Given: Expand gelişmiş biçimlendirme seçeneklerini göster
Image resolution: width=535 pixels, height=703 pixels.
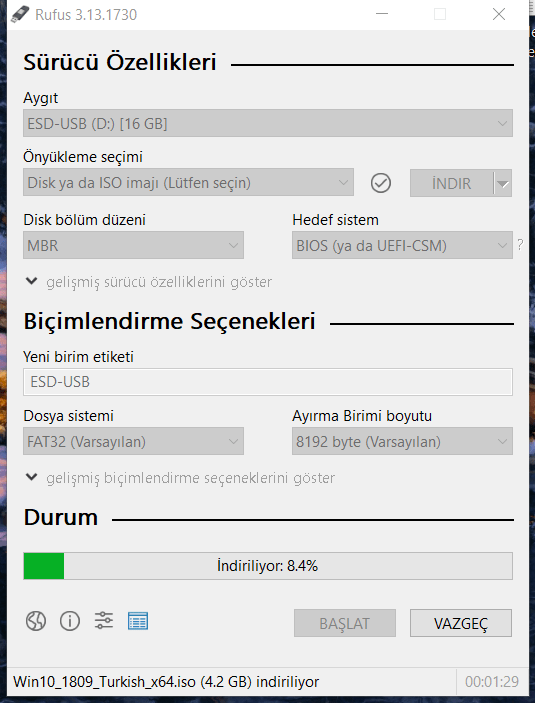Looking at the screenshot, I should (180, 478).
